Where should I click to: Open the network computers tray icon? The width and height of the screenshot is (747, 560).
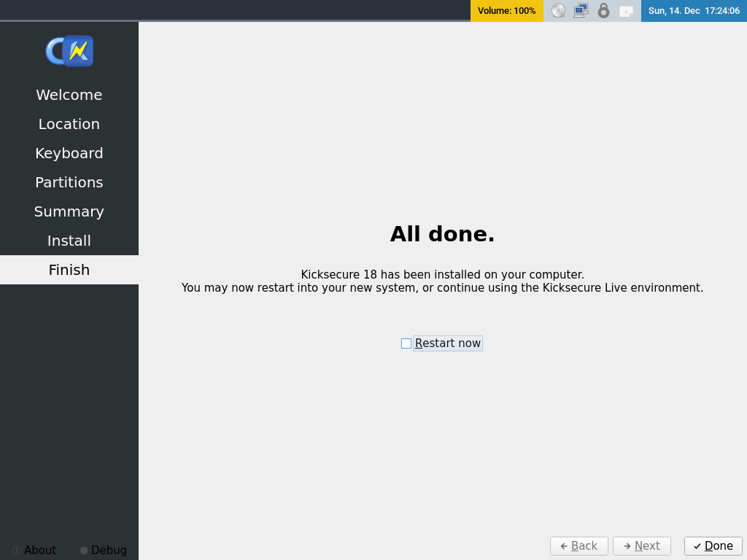pos(581,11)
